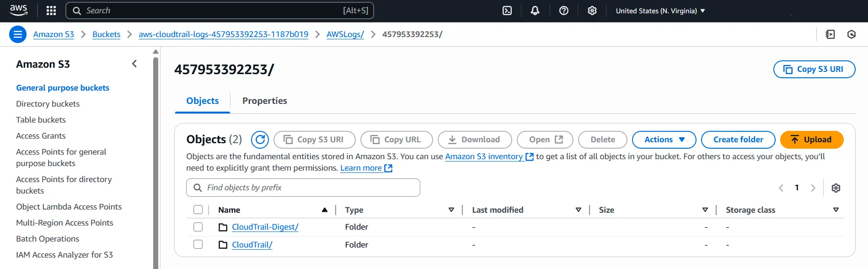Image resolution: width=868 pixels, height=269 pixels.
Task: Click the sidebar vertical scrollbar
Action: pos(156,160)
